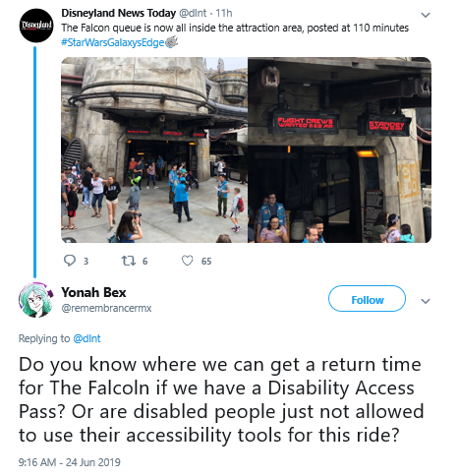
Task: Open the 11h timestamp link
Action: [x=224, y=13]
